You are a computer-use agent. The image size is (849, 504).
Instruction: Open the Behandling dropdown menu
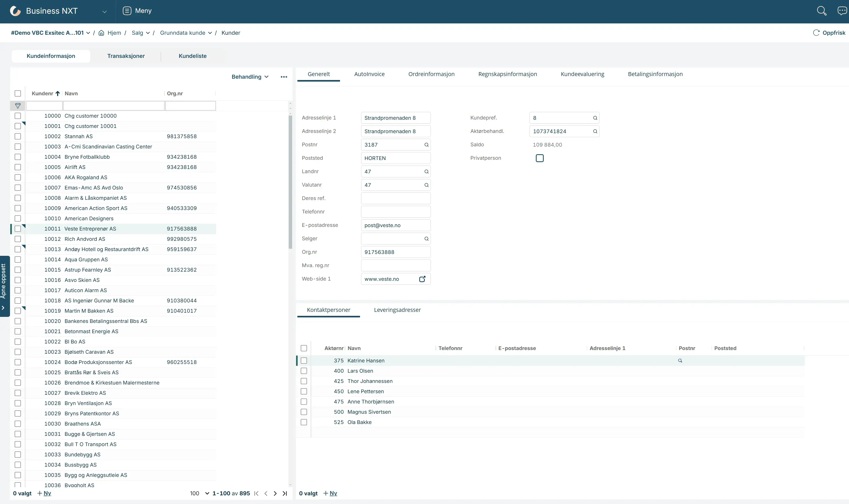click(x=250, y=77)
